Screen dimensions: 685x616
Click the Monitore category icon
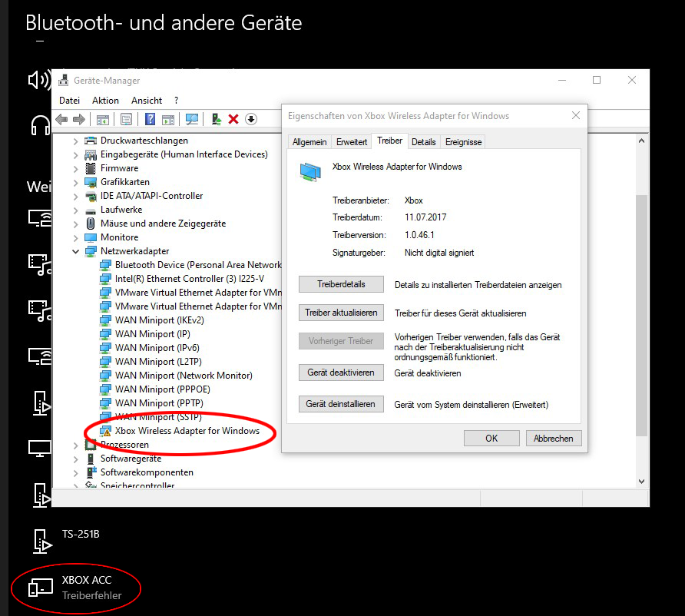91,237
